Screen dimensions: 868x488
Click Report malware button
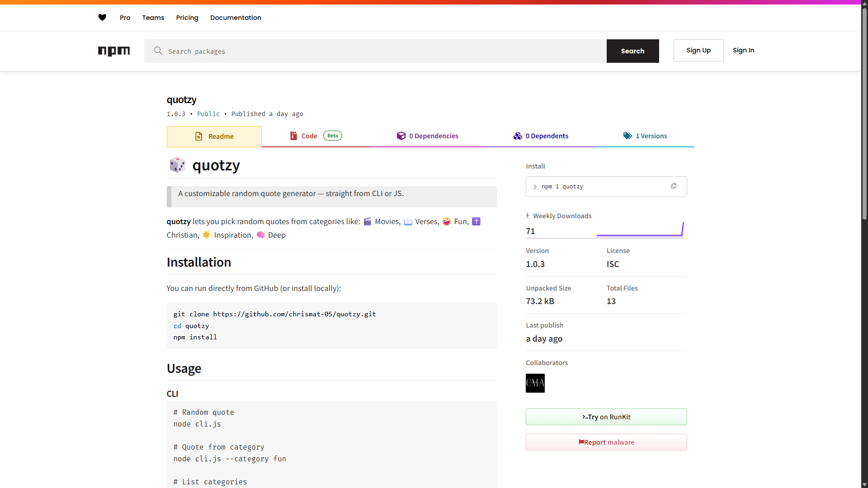[x=606, y=442]
